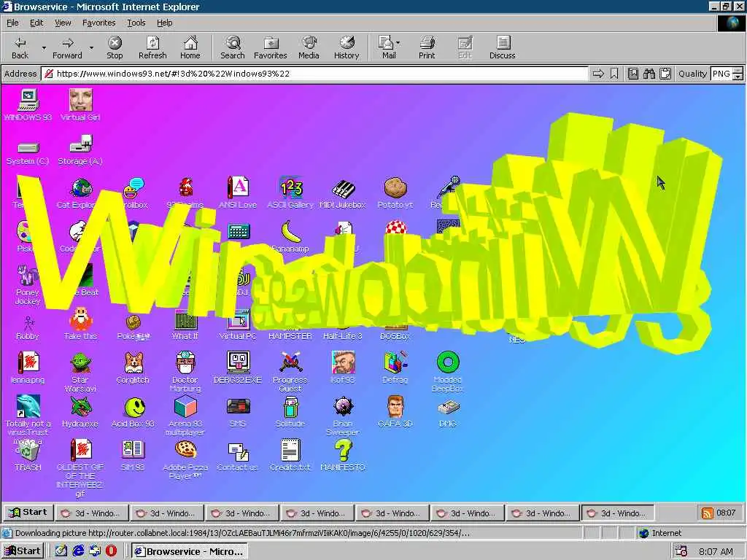This screenshot has width=747, height=560.
Task: Click the Print toolbar button
Action: point(427,47)
